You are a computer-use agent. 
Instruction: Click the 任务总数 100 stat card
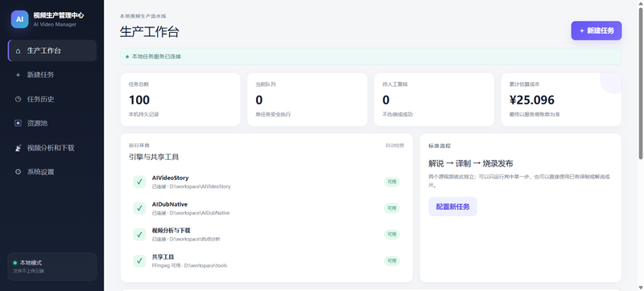pos(180,100)
